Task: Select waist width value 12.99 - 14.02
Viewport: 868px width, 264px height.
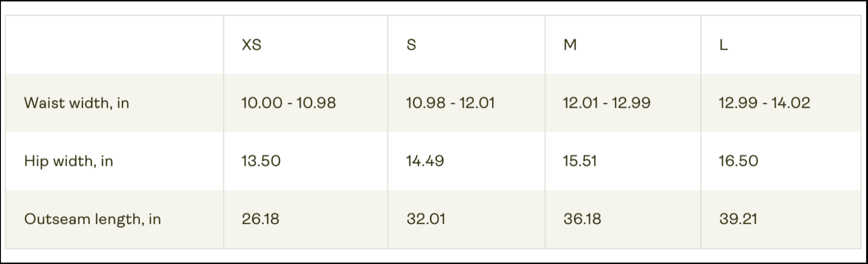Action: [764, 103]
